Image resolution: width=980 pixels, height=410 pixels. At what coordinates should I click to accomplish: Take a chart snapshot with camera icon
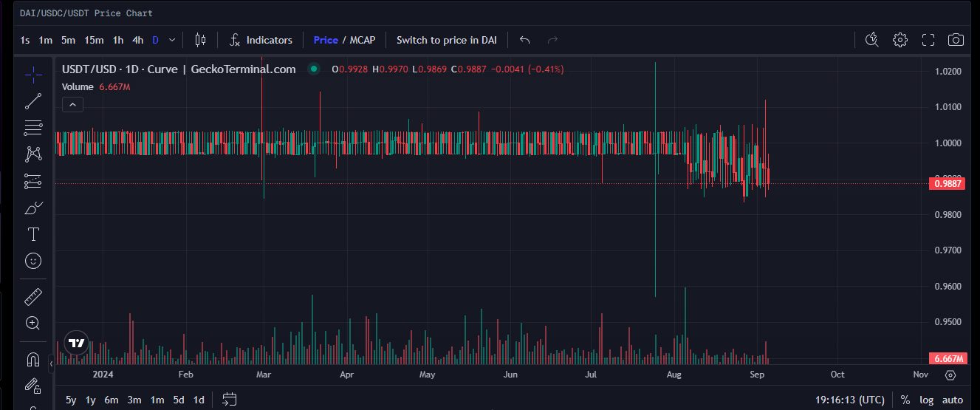pos(956,40)
